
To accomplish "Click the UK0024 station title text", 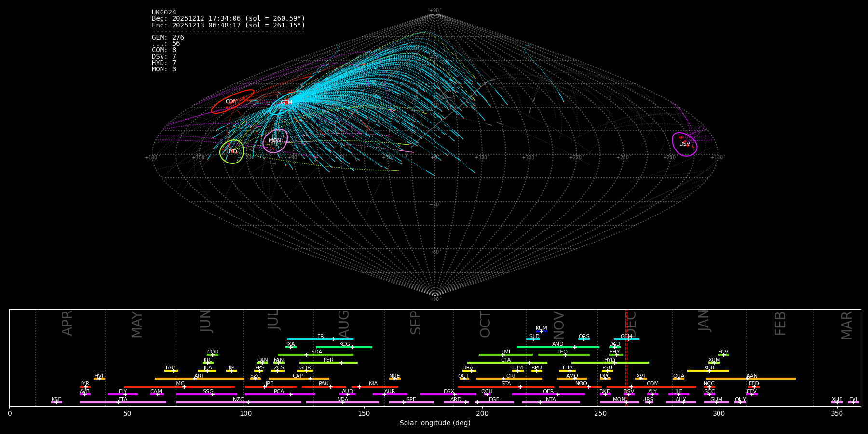I will point(164,13).
